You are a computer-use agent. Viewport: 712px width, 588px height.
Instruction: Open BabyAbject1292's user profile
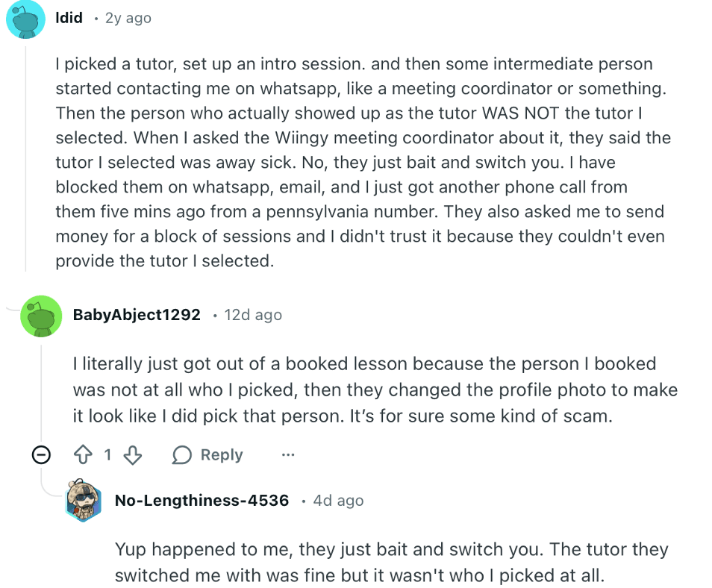(x=137, y=315)
